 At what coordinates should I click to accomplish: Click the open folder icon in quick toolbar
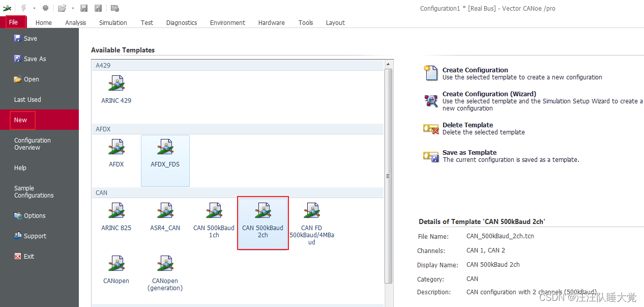point(62,8)
